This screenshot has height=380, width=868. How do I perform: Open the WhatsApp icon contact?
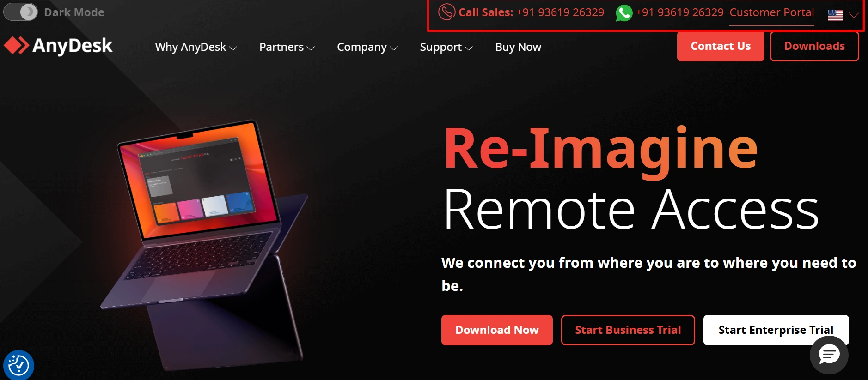[624, 13]
